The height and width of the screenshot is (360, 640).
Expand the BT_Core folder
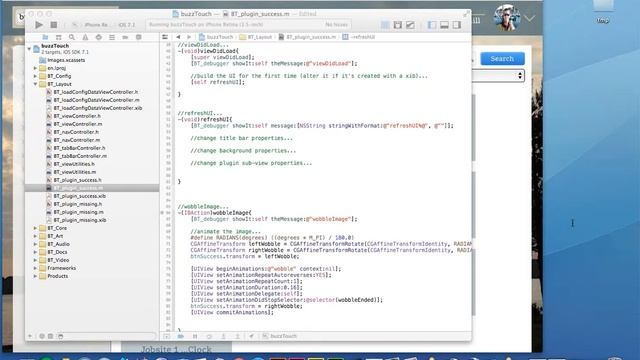36,228
